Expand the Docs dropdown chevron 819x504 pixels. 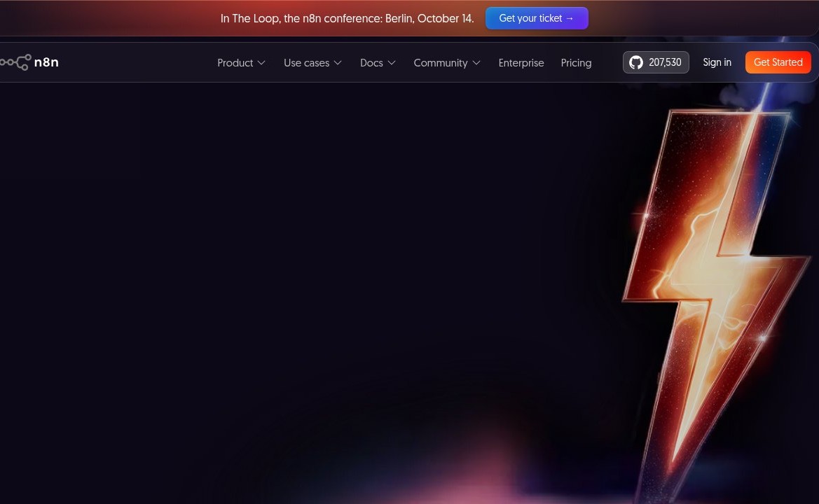[392, 62]
